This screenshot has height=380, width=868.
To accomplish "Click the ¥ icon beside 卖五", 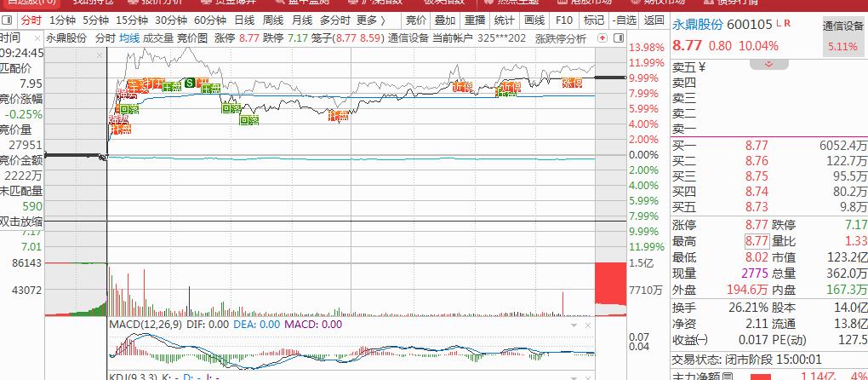I will click(x=703, y=66).
